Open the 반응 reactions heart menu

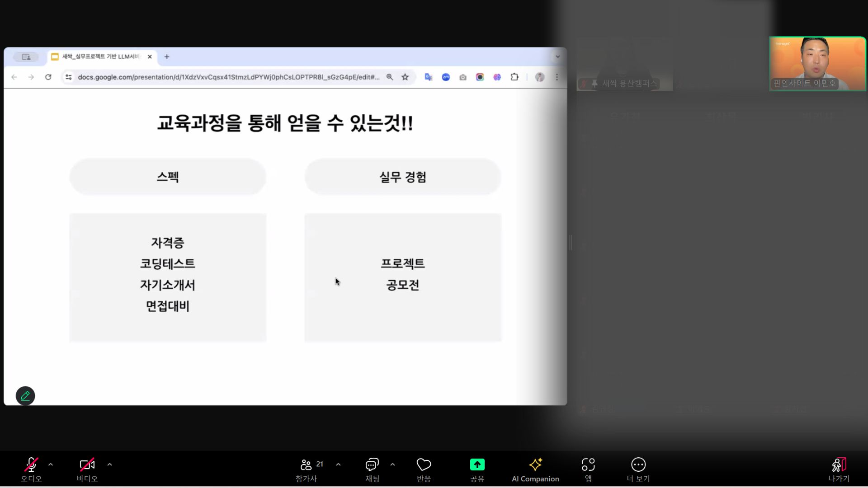[x=424, y=469]
